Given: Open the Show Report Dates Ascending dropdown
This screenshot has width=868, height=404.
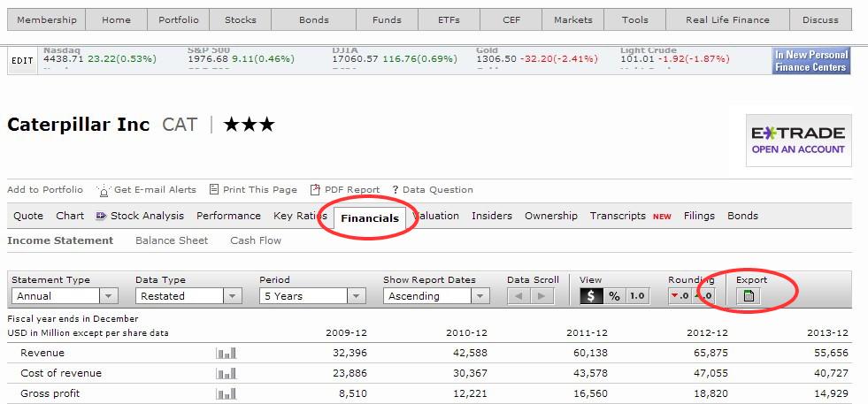Looking at the screenshot, I should coord(437,296).
